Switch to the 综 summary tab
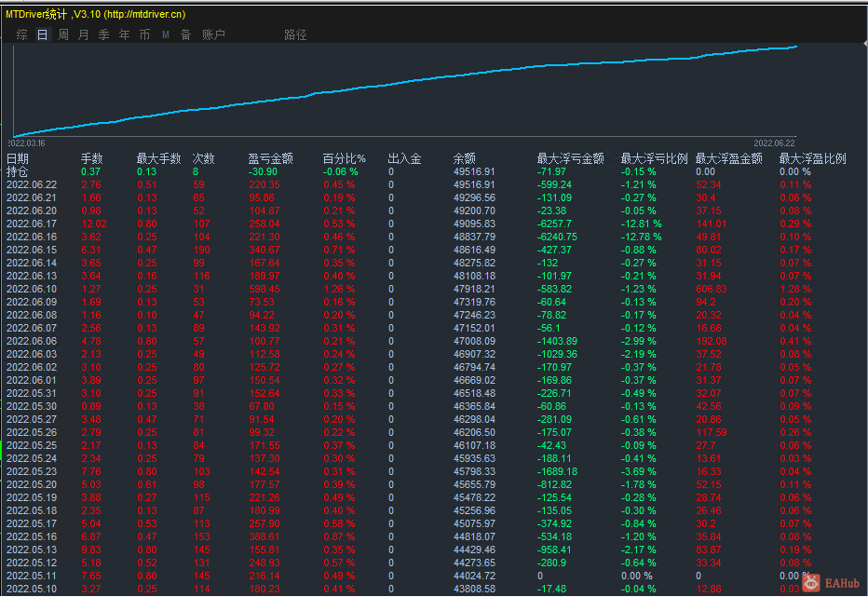The height and width of the screenshot is (597, 868). (x=22, y=34)
